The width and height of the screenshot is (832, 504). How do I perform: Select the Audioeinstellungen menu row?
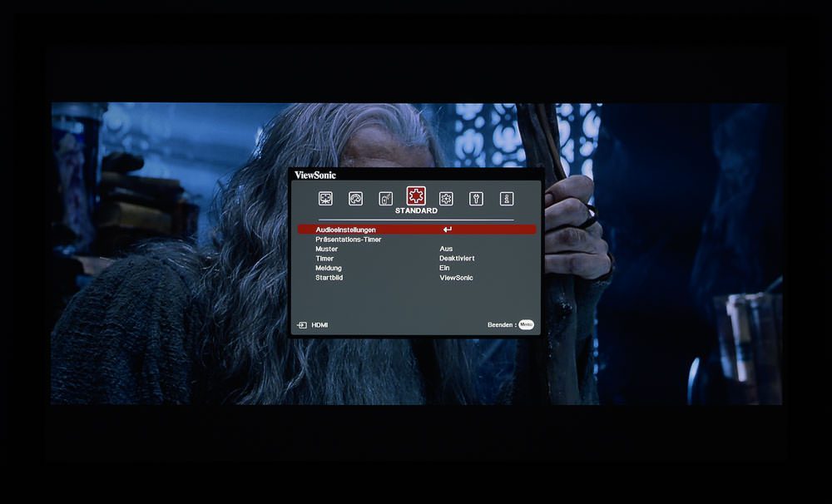click(x=417, y=230)
